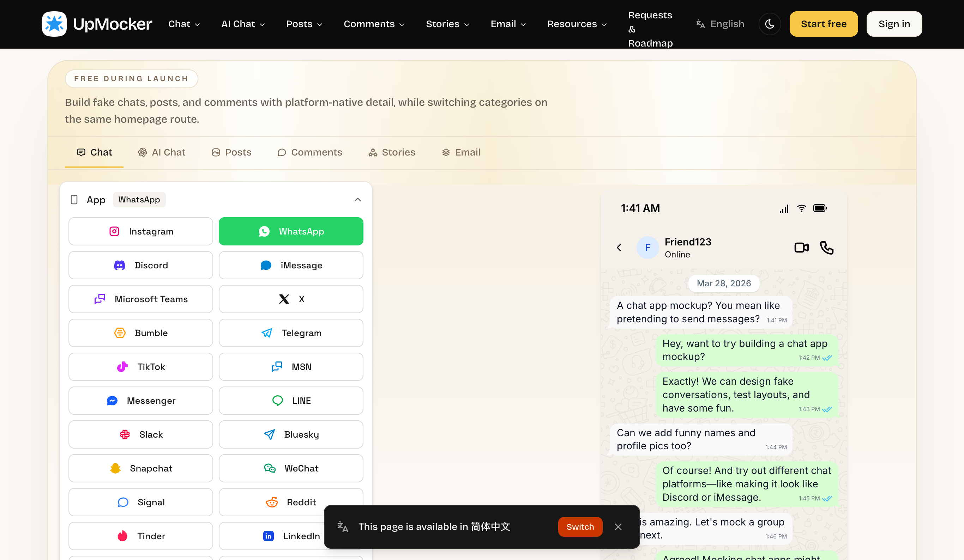Expand the AI Chat navbar menu
The height and width of the screenshot is (560, 964).
pos(243,24)
